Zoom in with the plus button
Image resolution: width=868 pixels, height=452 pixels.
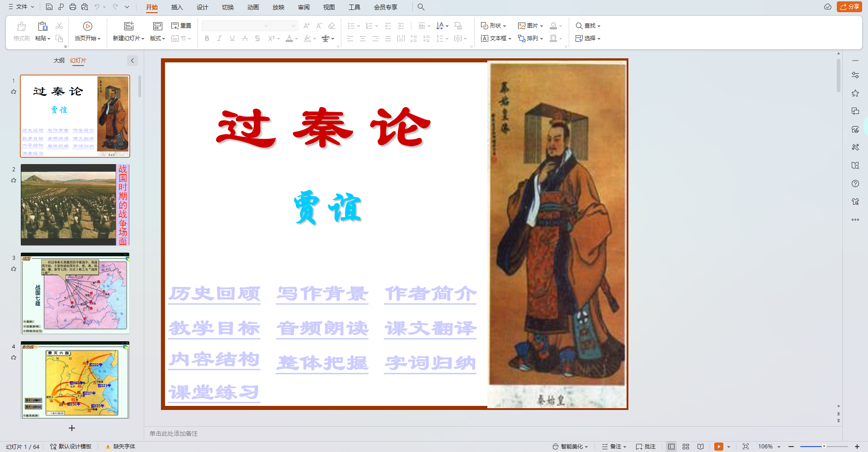(857, 447)
